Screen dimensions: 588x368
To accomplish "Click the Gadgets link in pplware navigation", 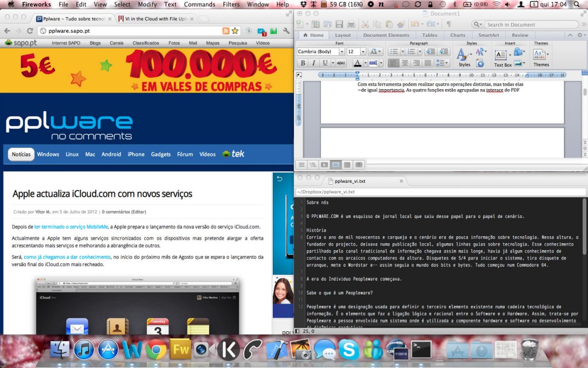I will point(161,154).
